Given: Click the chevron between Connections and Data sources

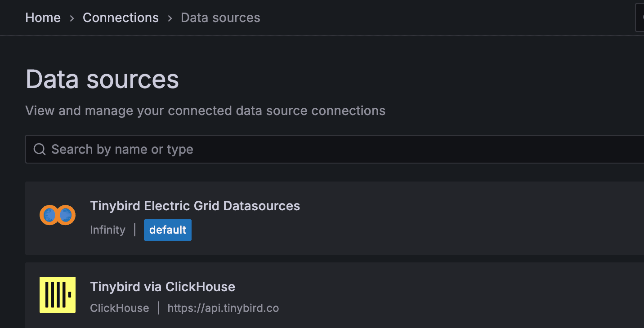Looking at the screenshot, I should pos(170,18).
